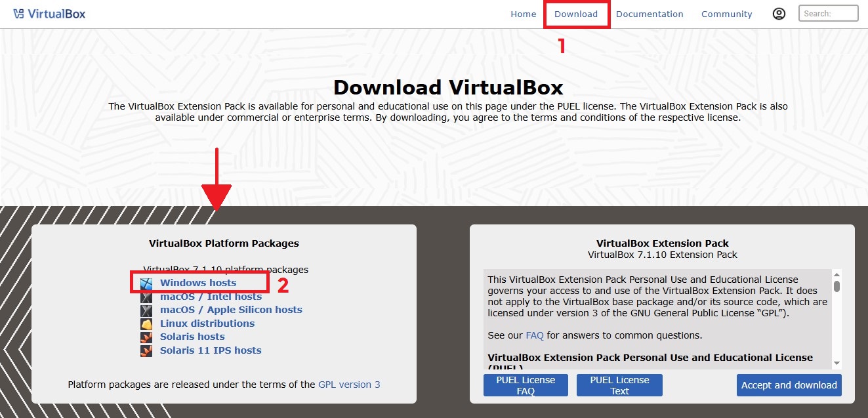This screenshot has height=418, width=868.
Task: Click the VirtualBox logo in the header
Action: coord(49,12)
